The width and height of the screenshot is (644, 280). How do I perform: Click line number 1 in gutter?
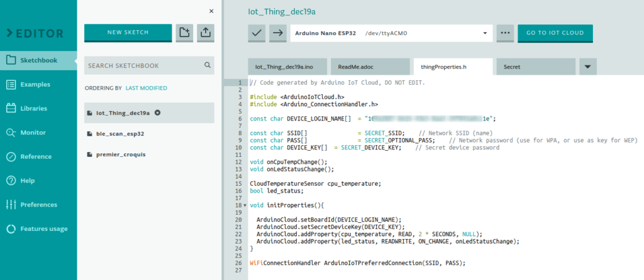pyautogui.click(x=240, y=83)
